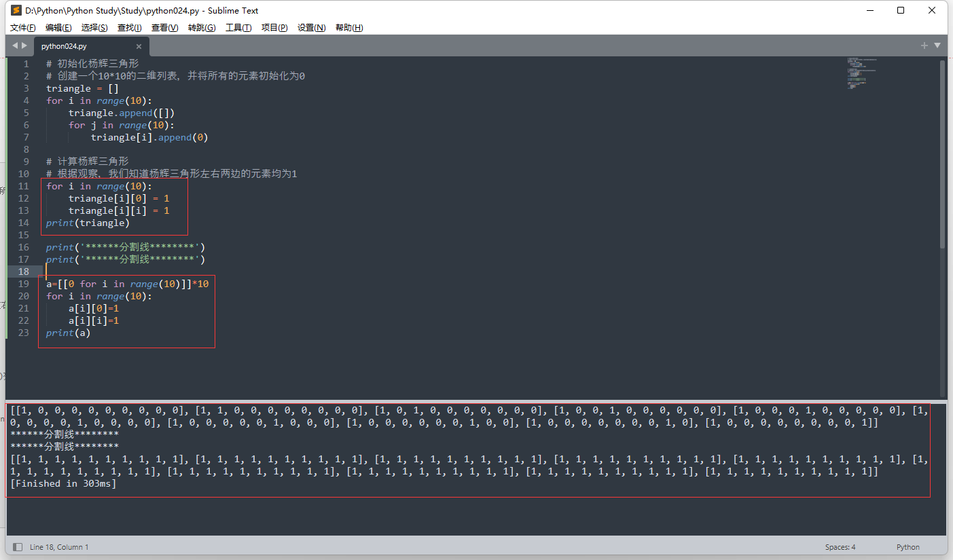Click the code 'a[i][i]=1'
This screenshot has width=953, height=560.
point(94,320)
